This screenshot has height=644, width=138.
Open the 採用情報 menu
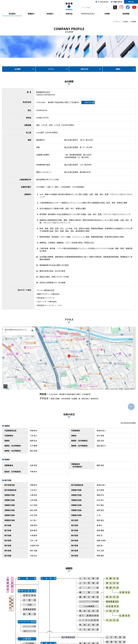click(x=126, y=14)
